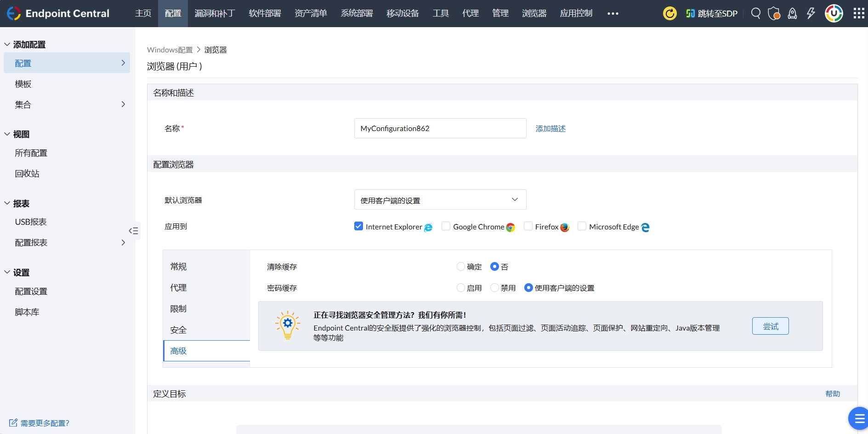Switch to the 安全 settings tab
The width and height of the screenshot is (868, 434).
178,330
